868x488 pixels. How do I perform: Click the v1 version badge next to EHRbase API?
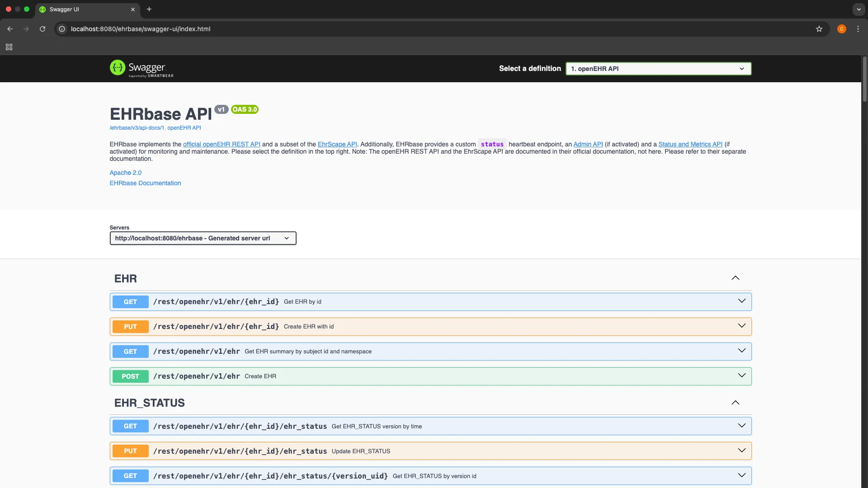coord(221,109)
